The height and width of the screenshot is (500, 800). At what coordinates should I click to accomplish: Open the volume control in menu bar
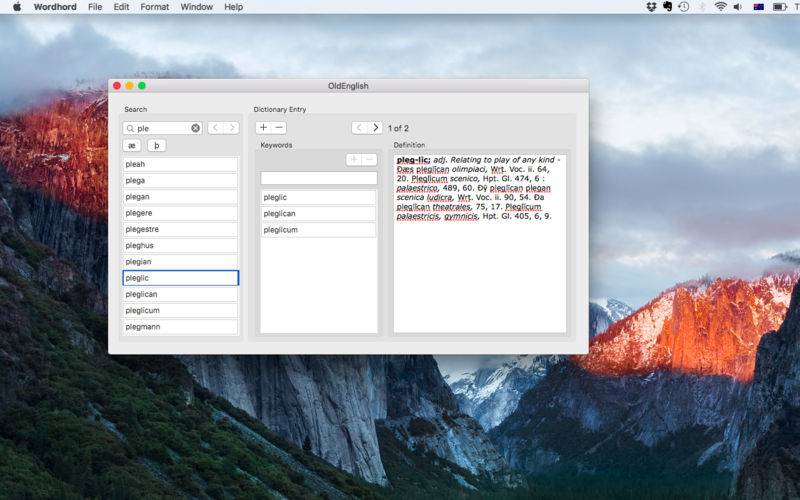coord(738,7)
